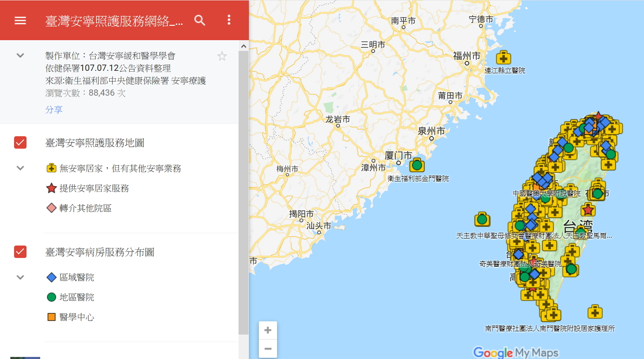644x359 pixels.
Task: Collapse legend under 臺灣安寧照護服務地圖 layer
Action: click(x=20, y=168)
